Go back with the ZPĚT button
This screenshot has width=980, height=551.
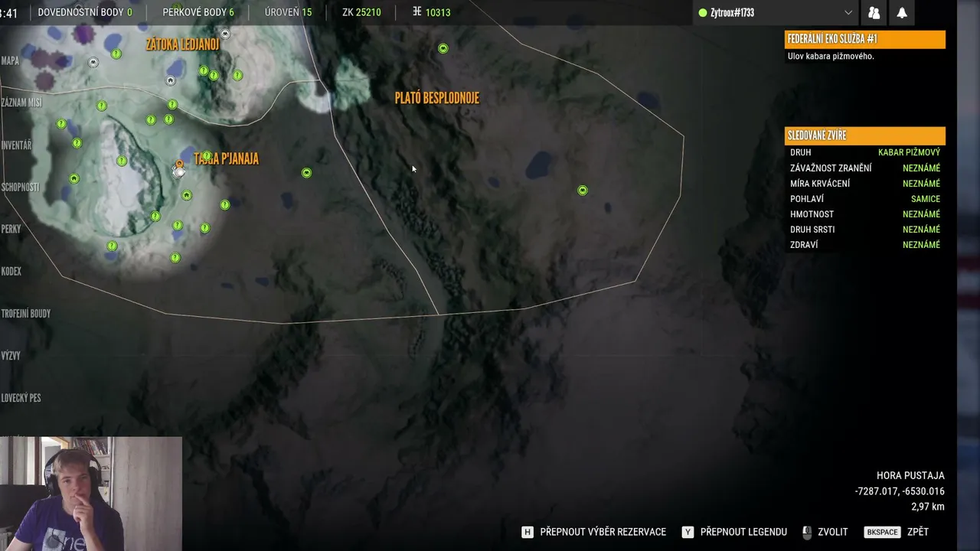[x=897, y=532]
